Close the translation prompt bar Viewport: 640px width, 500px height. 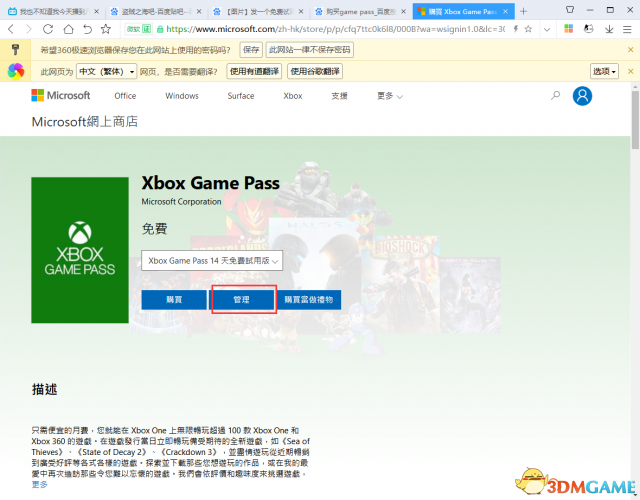click(x=631, y=71)
